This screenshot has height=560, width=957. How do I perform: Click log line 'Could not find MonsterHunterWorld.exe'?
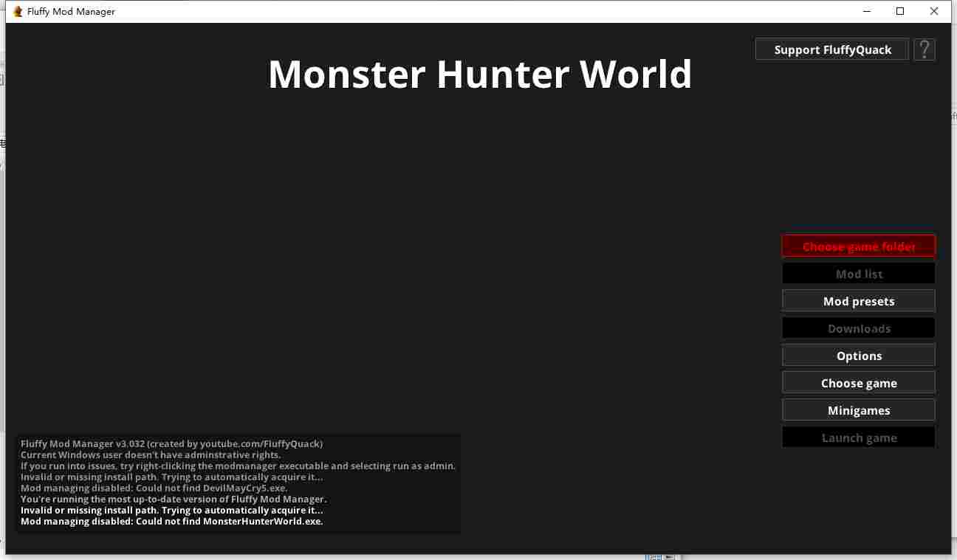(x=171, y=522)
